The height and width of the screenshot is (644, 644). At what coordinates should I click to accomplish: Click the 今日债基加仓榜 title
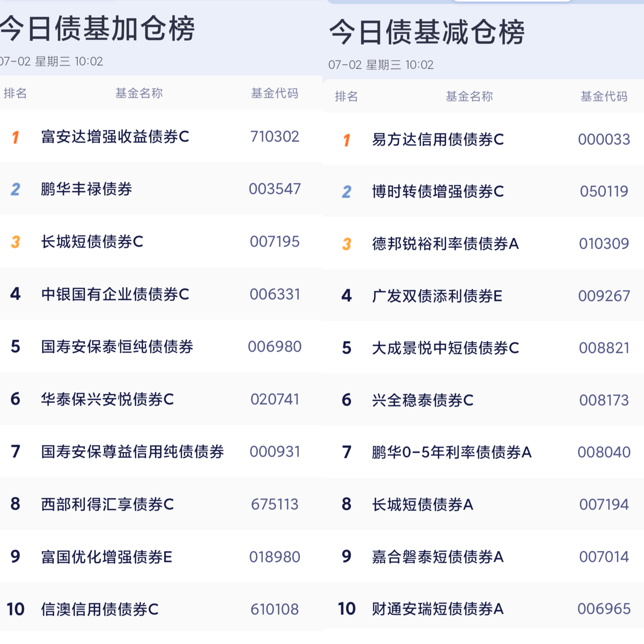(97, 29)
